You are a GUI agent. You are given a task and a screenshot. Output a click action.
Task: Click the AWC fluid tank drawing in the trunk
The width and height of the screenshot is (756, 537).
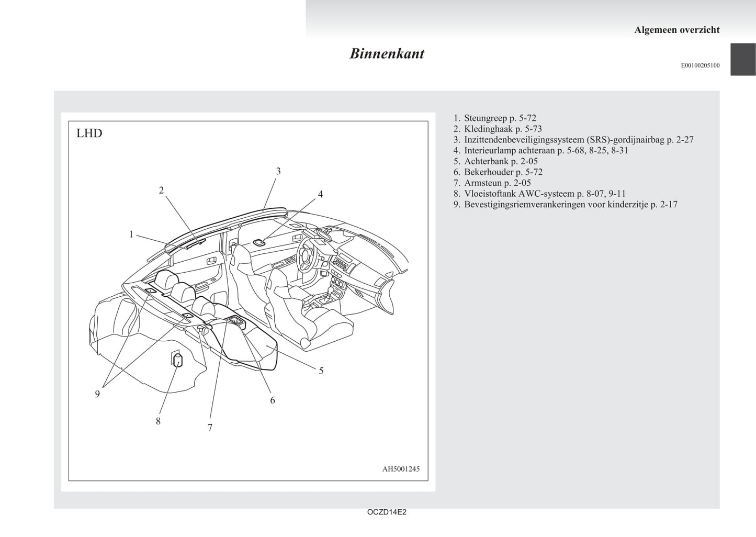coord(177,360)
